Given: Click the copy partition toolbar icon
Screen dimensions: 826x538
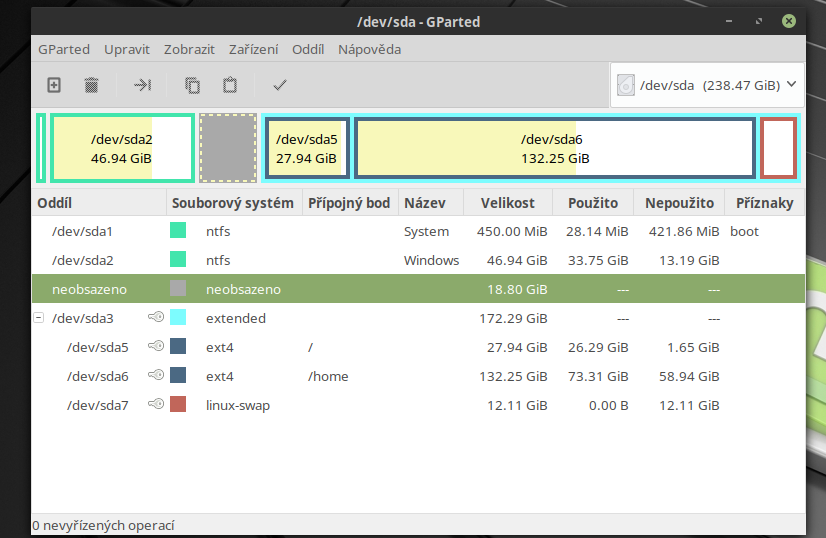Looking at the screenshot, I should (x=192, y=86).
